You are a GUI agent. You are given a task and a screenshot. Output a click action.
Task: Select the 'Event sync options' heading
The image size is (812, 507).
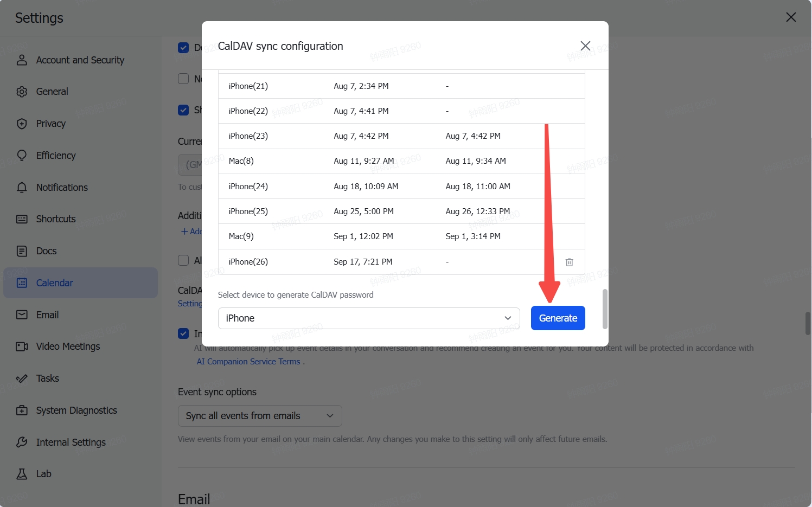[x=217, y=392]
